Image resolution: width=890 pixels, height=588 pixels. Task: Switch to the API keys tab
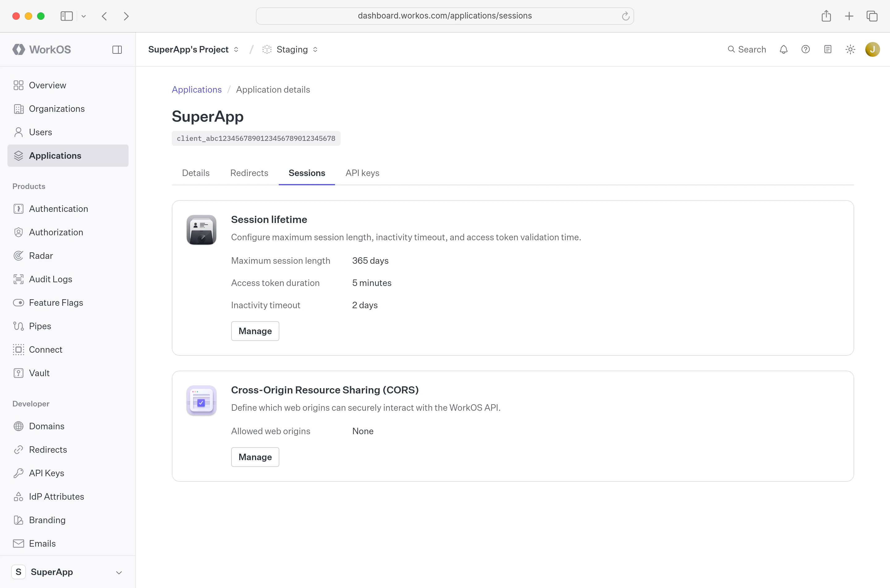(x=362, y=173)
